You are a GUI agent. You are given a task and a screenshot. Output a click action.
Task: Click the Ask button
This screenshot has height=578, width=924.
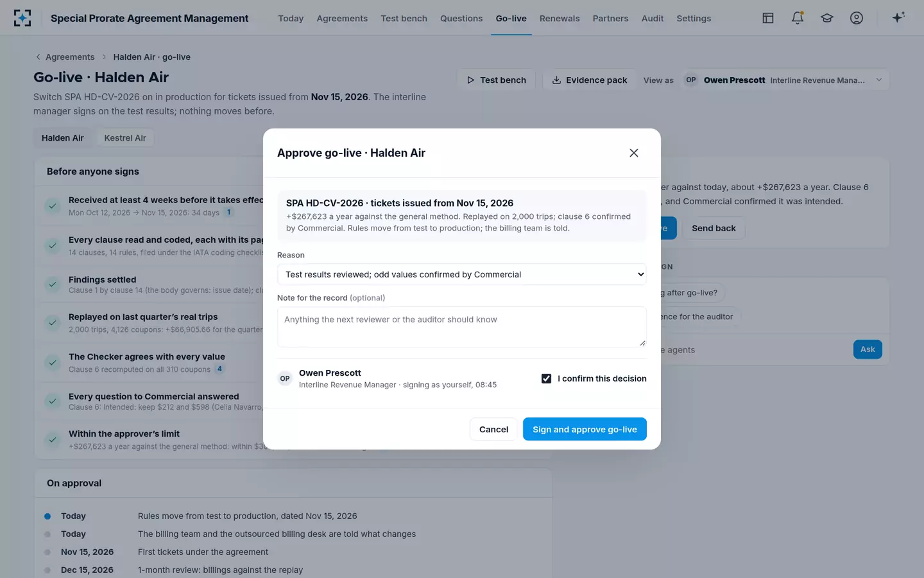coord(868,349)
